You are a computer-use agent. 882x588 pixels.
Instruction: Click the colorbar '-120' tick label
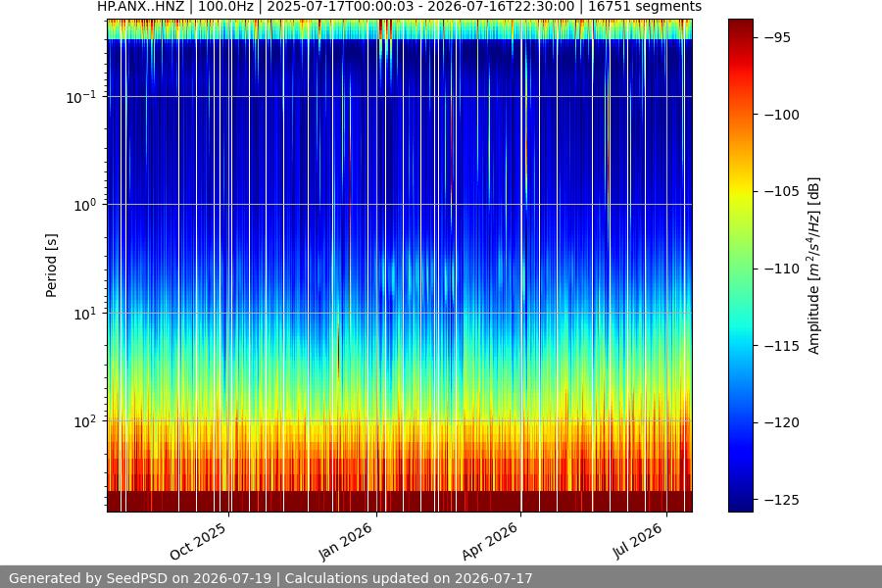click(x=782, y=422)
